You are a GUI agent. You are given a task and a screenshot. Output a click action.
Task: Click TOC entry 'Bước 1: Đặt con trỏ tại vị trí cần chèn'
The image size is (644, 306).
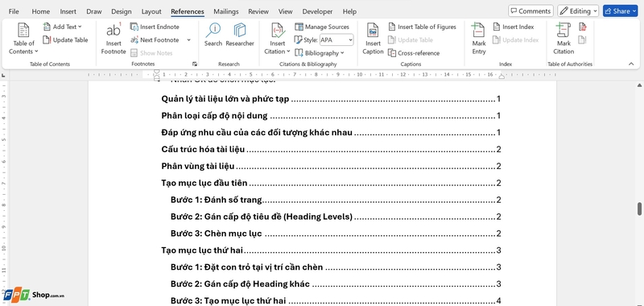(336, 267)
